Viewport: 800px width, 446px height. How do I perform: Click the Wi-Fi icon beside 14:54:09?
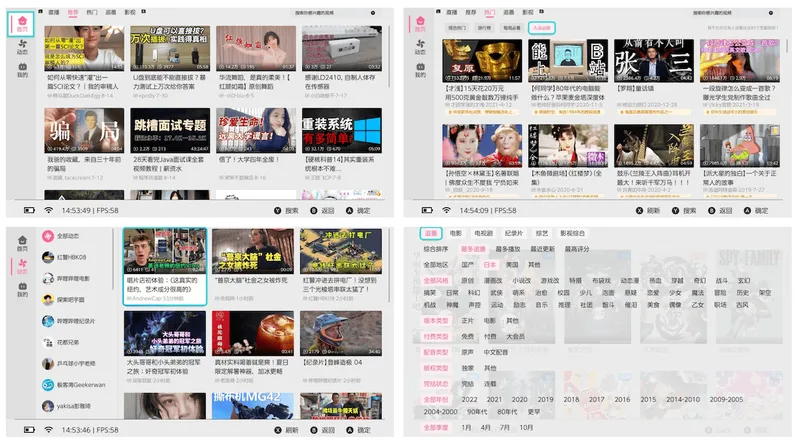pos(446,210)
